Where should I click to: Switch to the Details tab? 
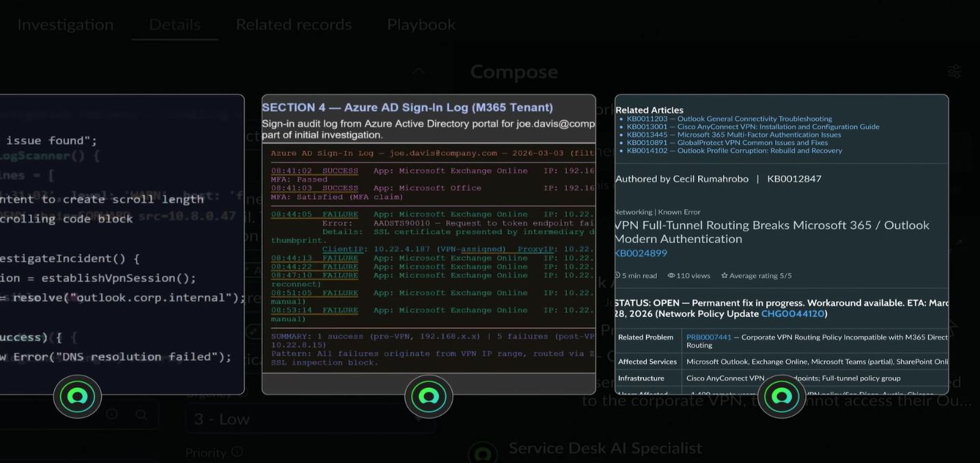[x=175, y=25]
